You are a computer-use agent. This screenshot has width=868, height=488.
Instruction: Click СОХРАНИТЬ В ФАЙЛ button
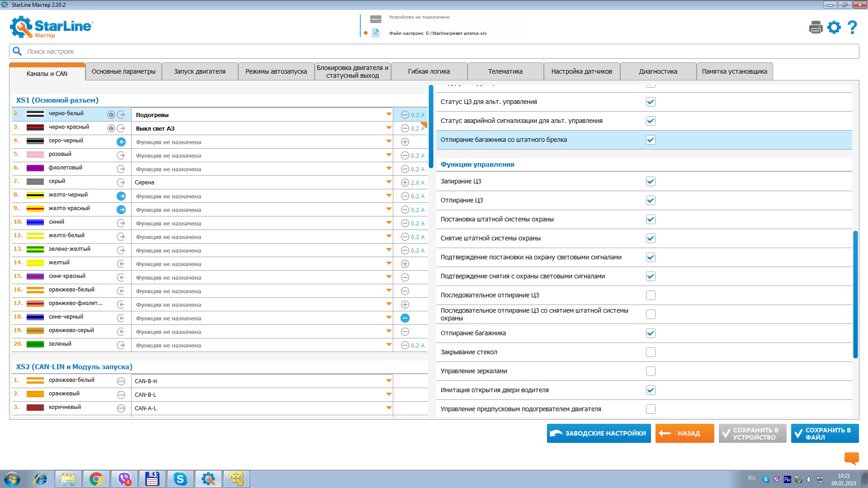pos(825,433)
